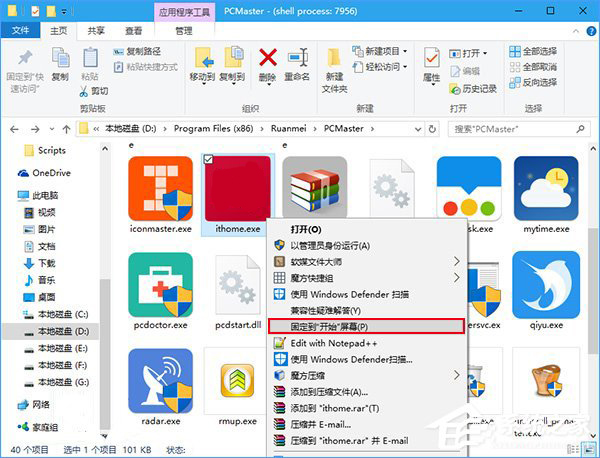
Task: Click Program Files (x86) in address bar
Action: pos(214,129)
